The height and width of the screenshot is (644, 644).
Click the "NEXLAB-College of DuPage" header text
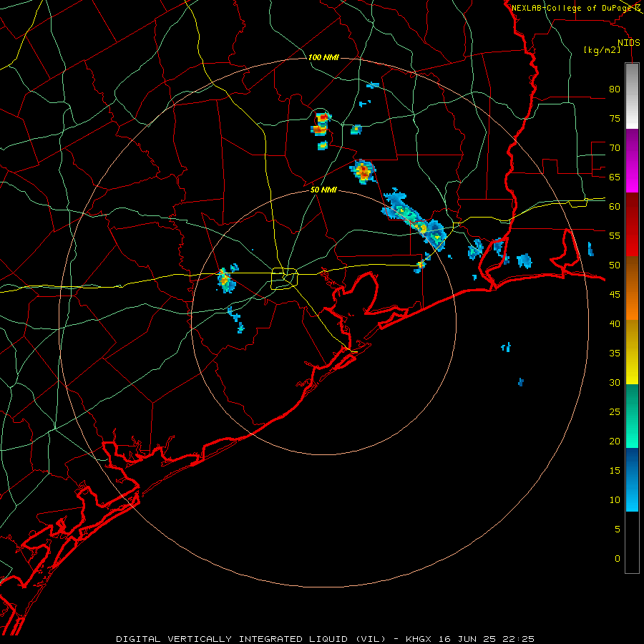coord(572,8)
